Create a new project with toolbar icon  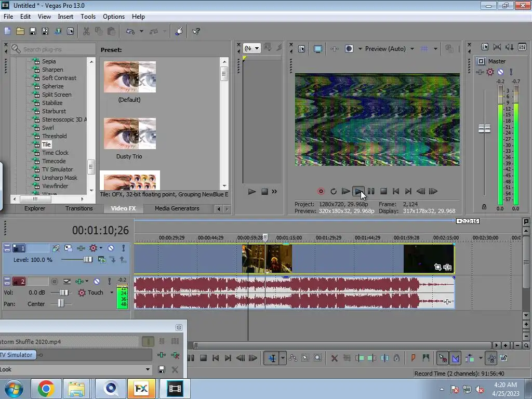click(x=7, y=32)
